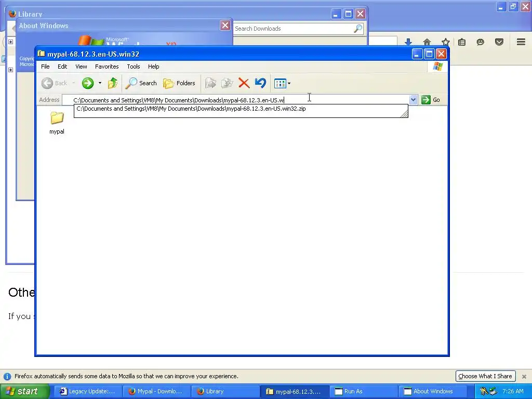Image resolution: width=532 pixels, height=399 pixels.
Task: Click inside the Address bar path field
Action: pyautogui.click(x=236, y=100)
